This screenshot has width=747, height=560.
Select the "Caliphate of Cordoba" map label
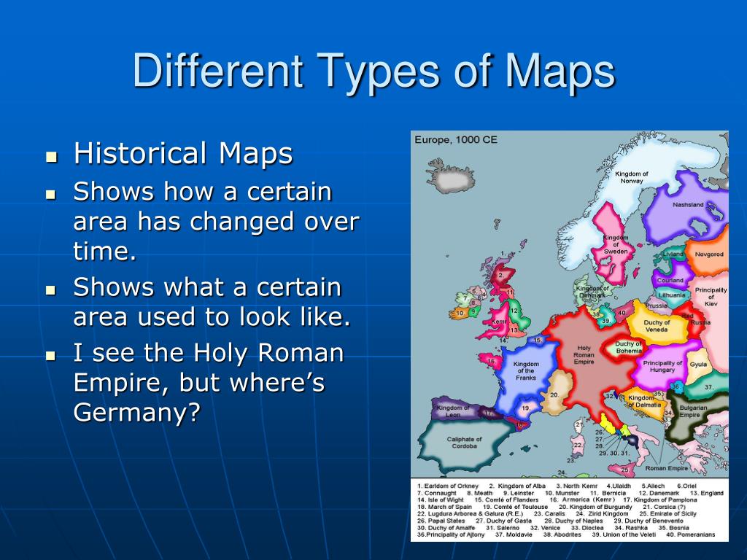[464, 443]
